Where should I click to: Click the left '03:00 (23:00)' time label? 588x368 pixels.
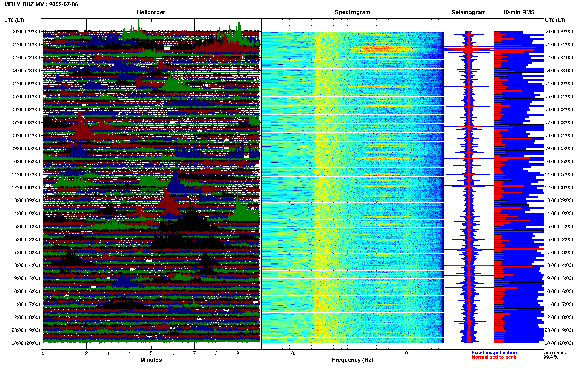(26, 71)
